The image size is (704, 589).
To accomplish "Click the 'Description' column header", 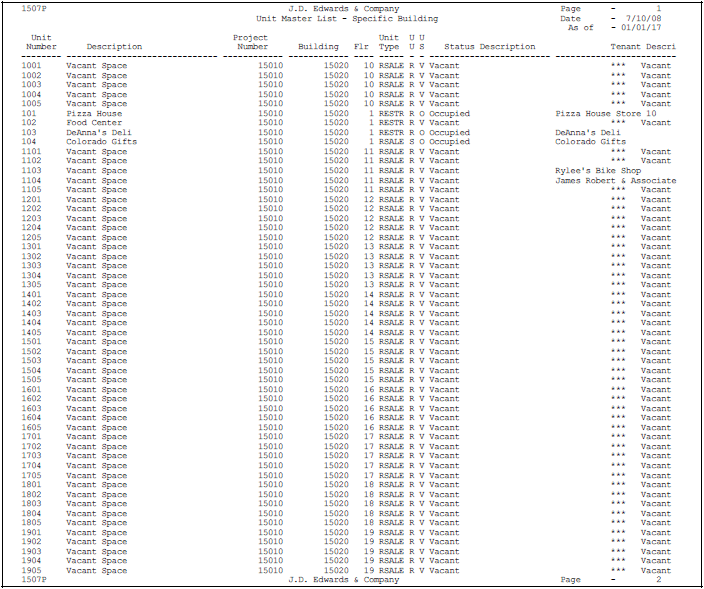I will [114, 47].
